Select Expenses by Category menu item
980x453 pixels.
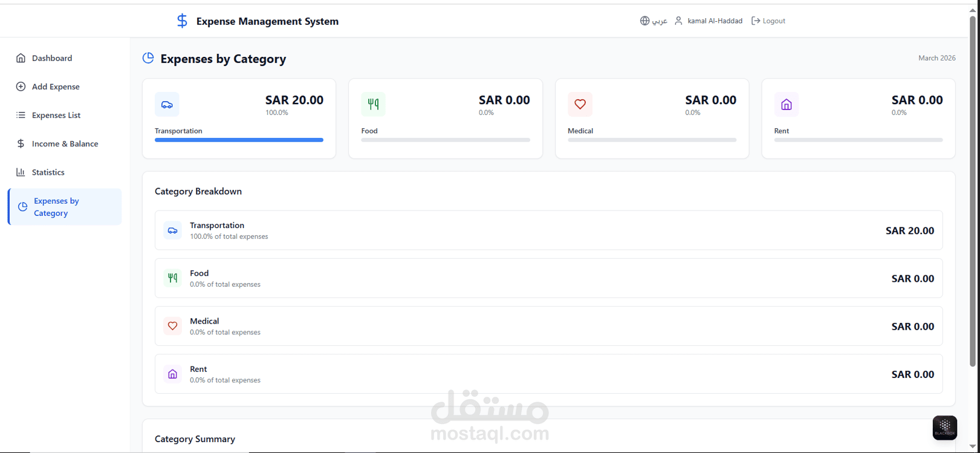[x=65, y=207]
